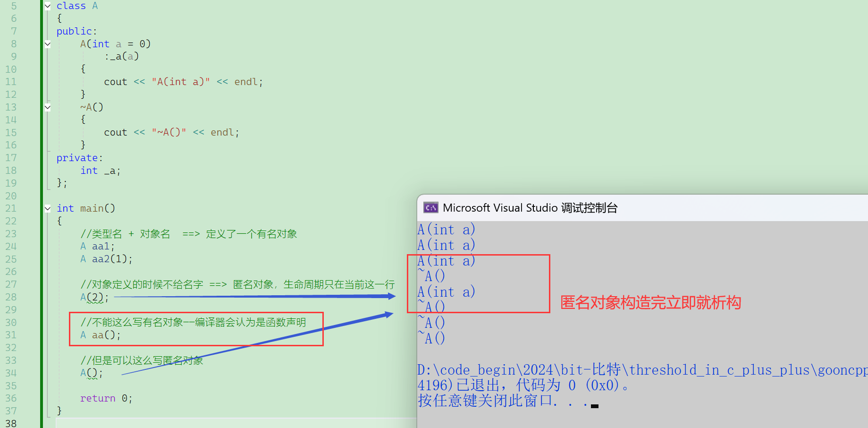
Task: Click the first 'A(int a)' console output line
Action: [446, 230]
